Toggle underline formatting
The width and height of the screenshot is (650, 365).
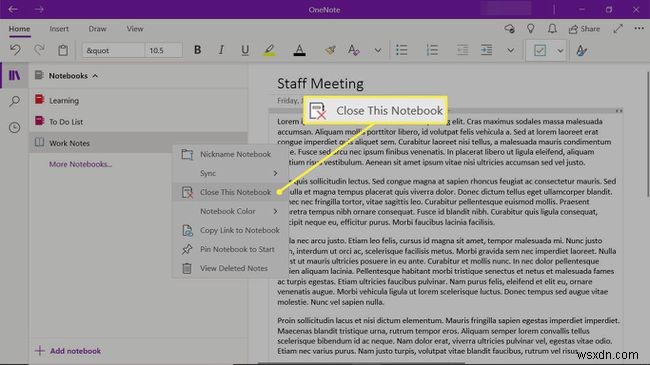click(245, 50)
